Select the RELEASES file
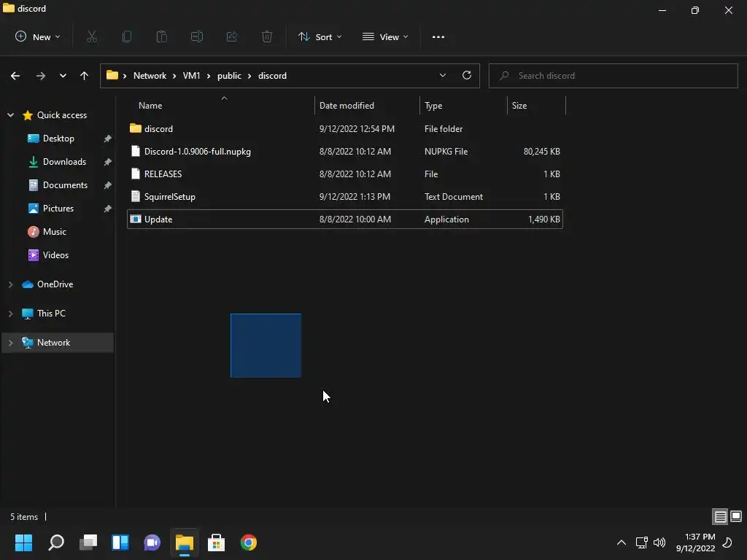This screenshot has width=747, height=560. click(345, 174)
